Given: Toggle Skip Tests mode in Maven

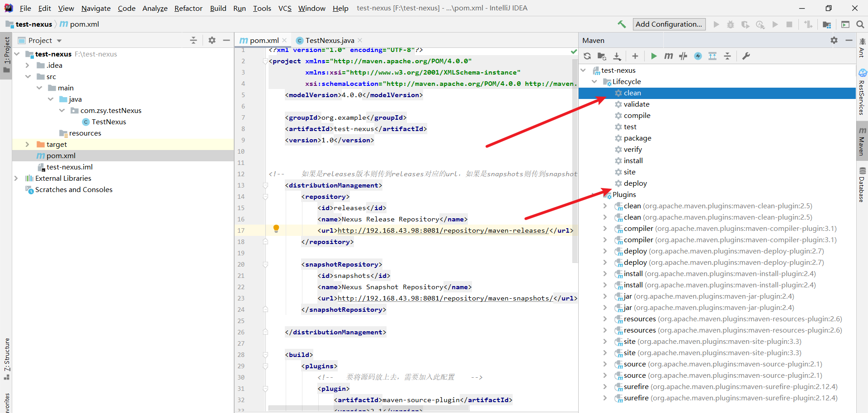Looking at the screenshot, I should pyautogui.click(x=698, y=56).
